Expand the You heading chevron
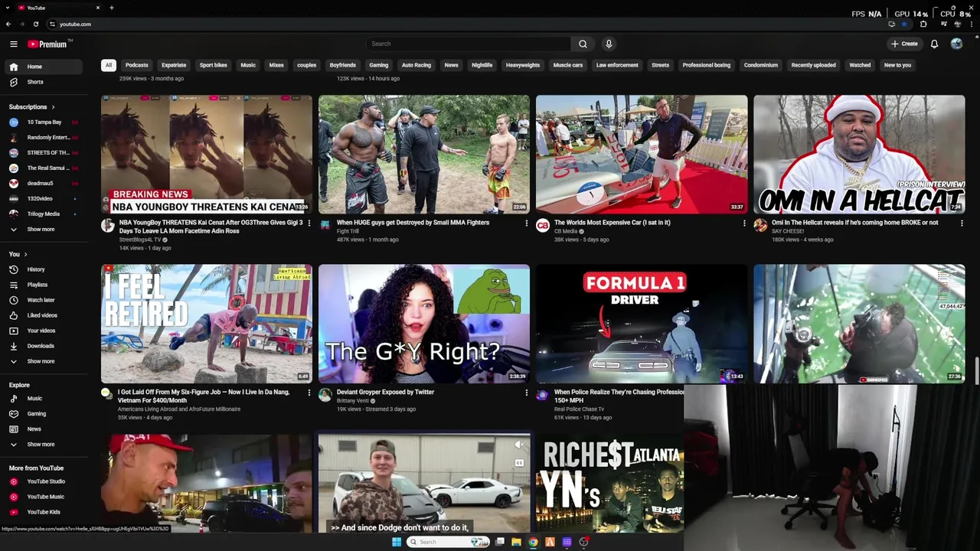Image resolution: width=980 pixels, height=551 pixels. coord(25,254)
